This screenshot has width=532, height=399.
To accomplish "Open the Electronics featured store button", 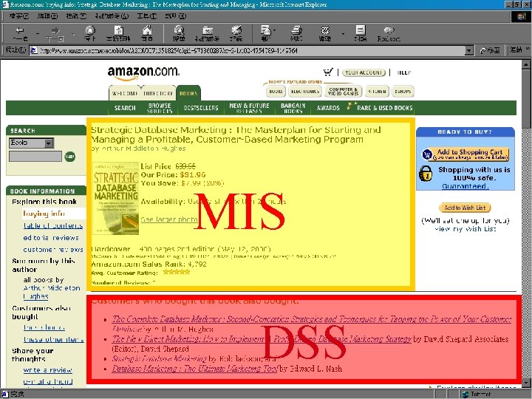I will pyautogui.click(x=305, y=92).
